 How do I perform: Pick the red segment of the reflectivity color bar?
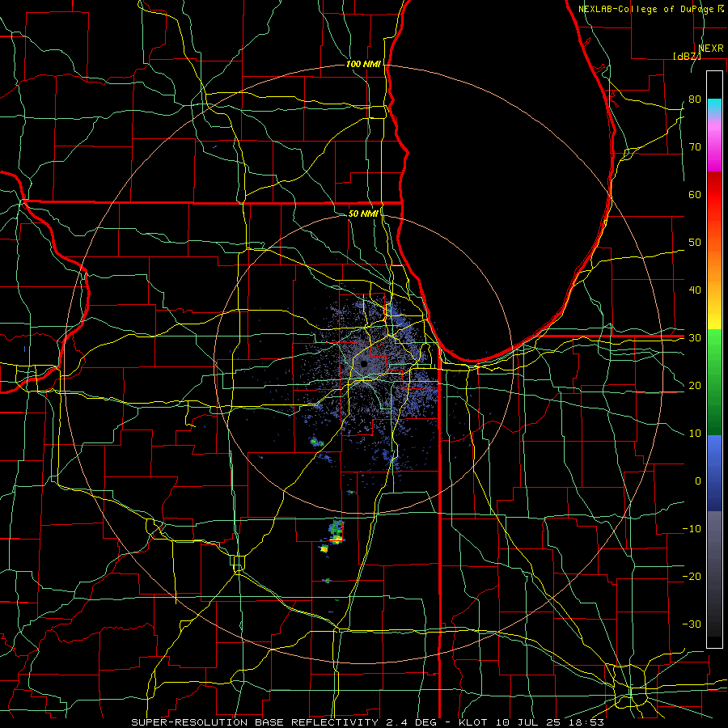[x=714, y=195]
